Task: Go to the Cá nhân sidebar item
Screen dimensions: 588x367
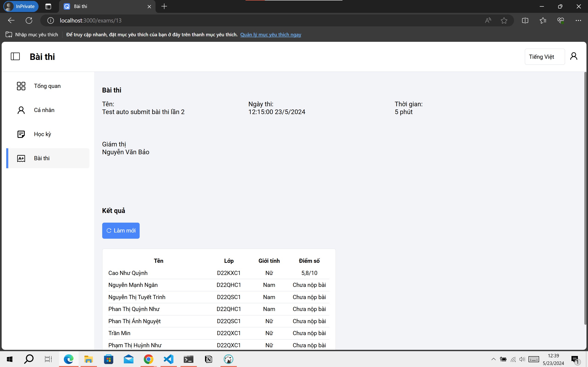Action: click(44, 110)
